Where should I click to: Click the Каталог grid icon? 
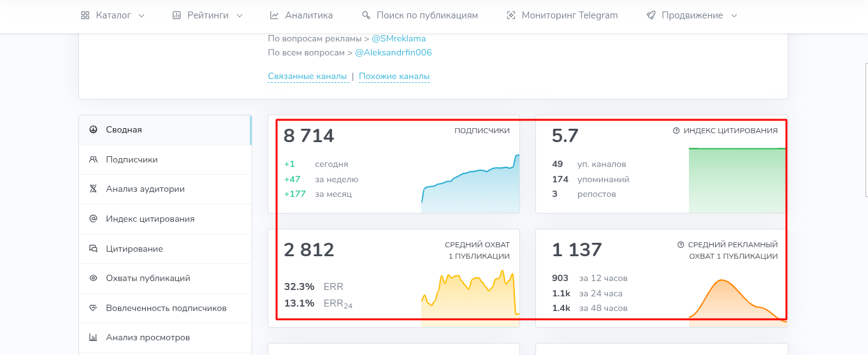85,15
